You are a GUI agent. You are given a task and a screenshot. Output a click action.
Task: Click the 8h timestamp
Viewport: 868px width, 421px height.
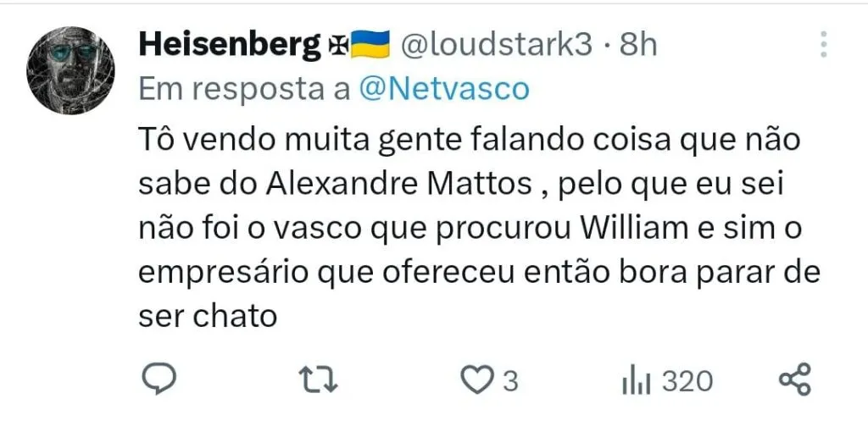point(638,45)
